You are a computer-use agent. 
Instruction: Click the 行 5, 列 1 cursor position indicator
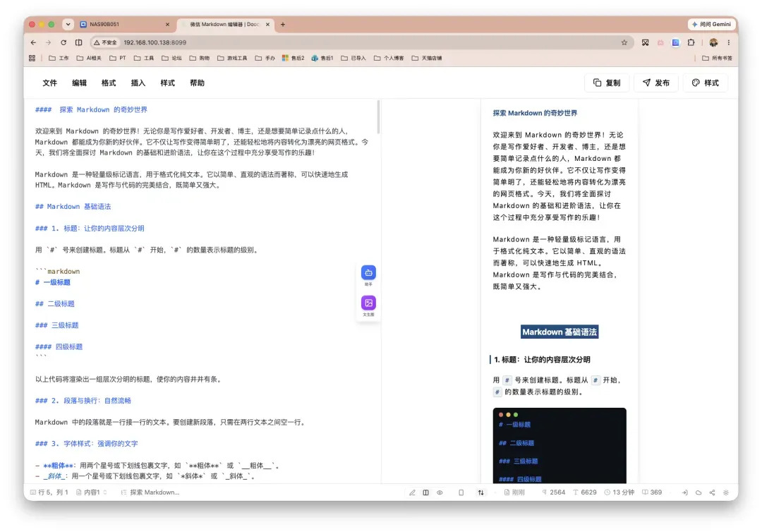[49, 492]
